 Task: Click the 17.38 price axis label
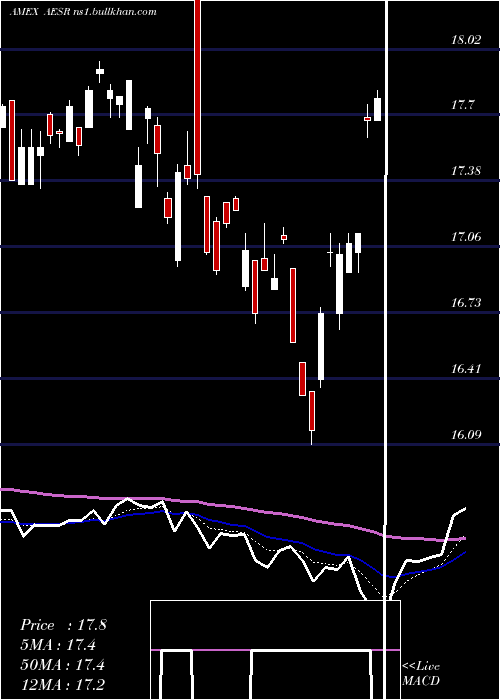click(466, 171)
